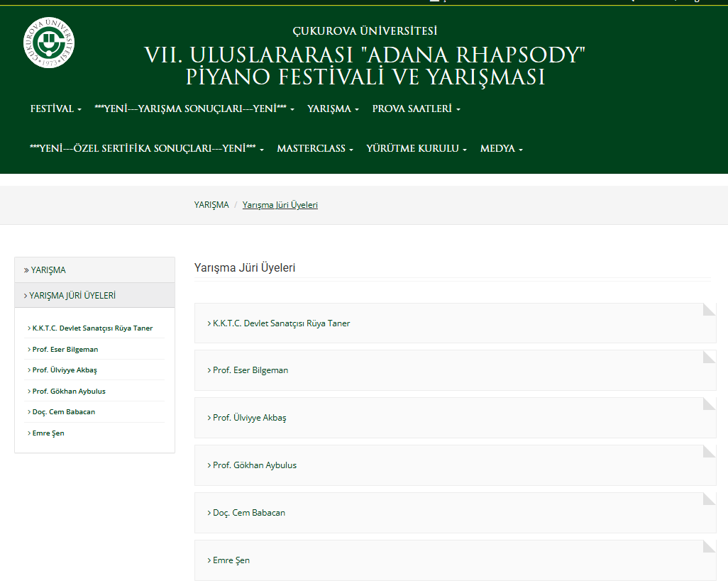Image resolution: width=728 pixels, height=588 pixels.
Task: Expand the Doç. Cem Babacan panel
Action: (248, 513)
